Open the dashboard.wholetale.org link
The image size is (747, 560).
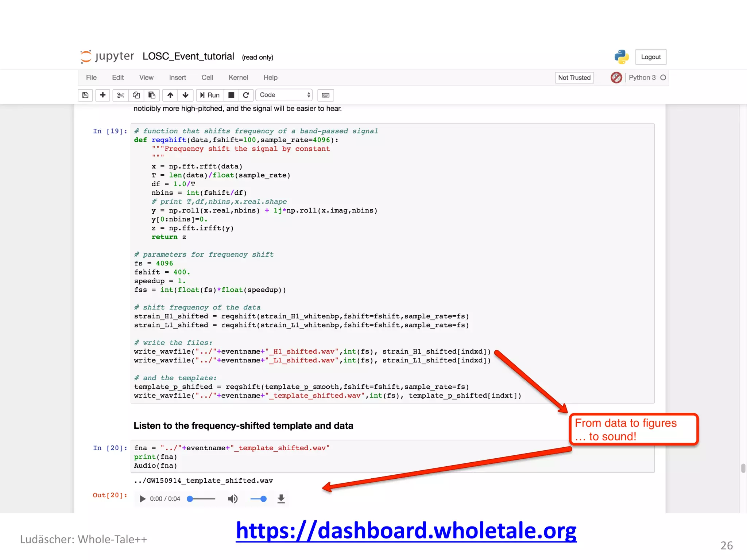[406, 530]
